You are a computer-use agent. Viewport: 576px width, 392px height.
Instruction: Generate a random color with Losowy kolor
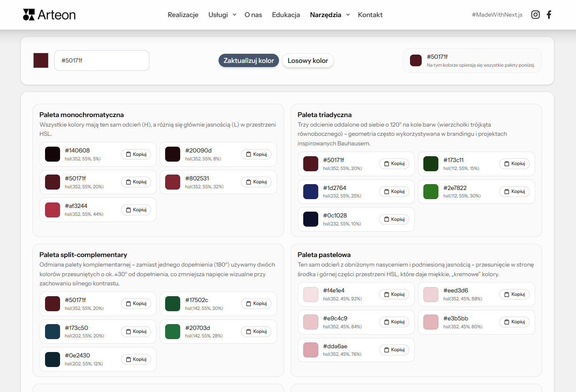click(x=308, y=60)
